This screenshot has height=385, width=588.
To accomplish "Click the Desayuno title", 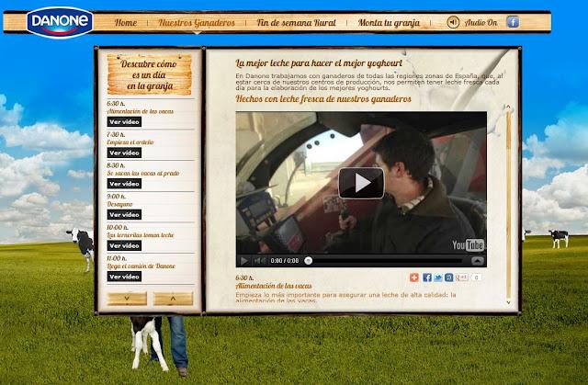I will pos(119,204).
